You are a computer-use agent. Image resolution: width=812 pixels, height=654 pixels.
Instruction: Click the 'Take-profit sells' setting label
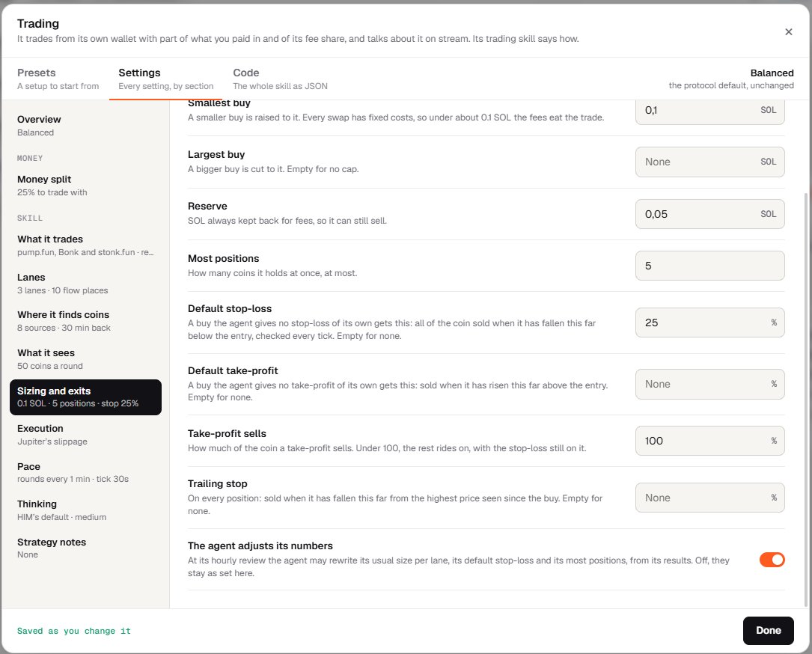[x=227, y=433]
